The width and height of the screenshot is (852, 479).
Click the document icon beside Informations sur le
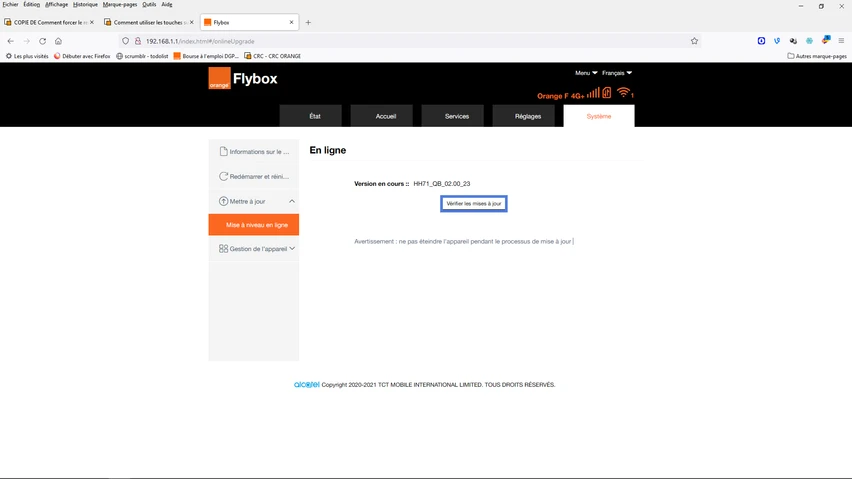tap(223, 152)
